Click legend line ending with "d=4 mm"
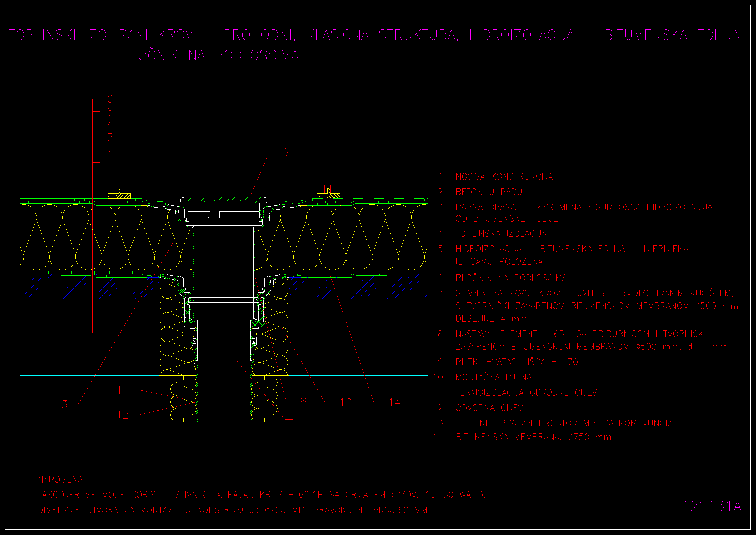The height and width of the screenshot is (535, 756). (x=591, y=347)
